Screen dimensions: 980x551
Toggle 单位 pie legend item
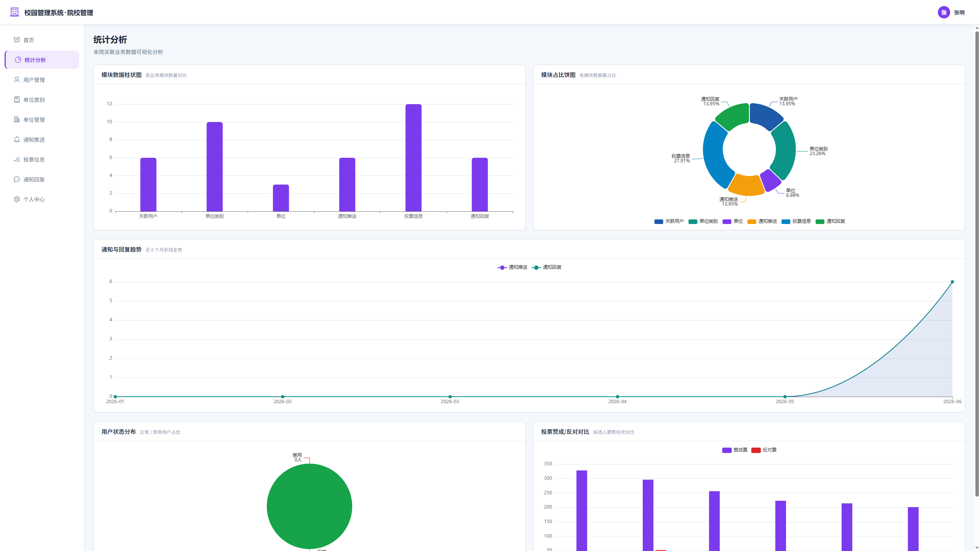click(x=733, y=221)
